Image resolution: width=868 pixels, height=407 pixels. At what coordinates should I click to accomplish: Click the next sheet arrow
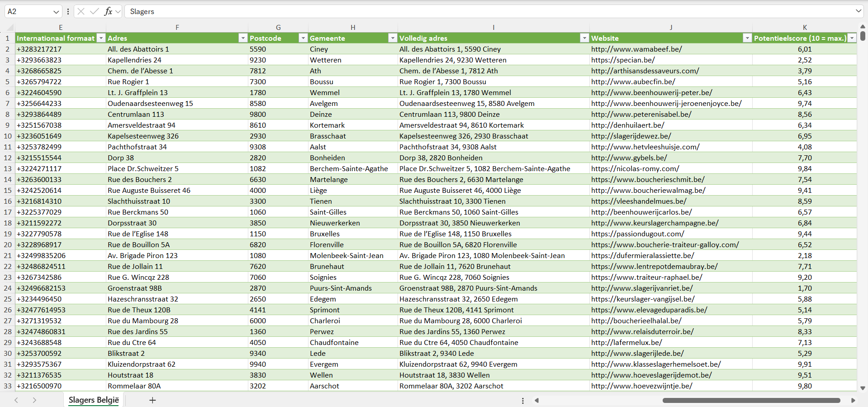pyautogui.click(x=34, y=400)
